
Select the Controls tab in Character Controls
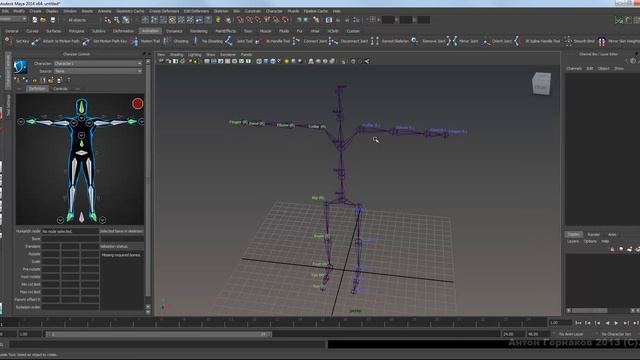coord(60,89)
